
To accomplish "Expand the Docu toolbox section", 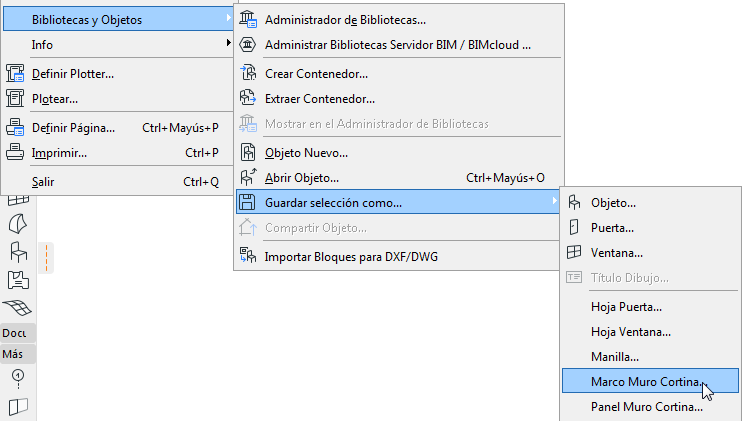I will (x=17, y=333).
